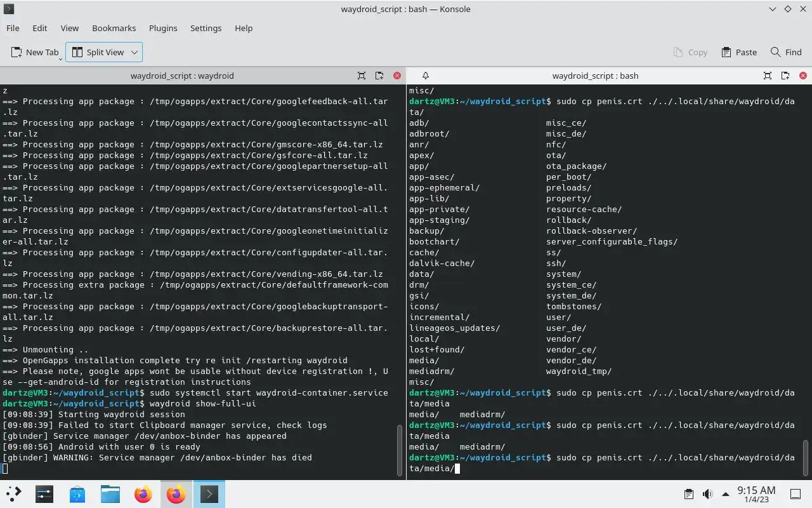This screenshot has width=812, height=508.
Task: Close the bash split pane
Action: tap(803, 76)
